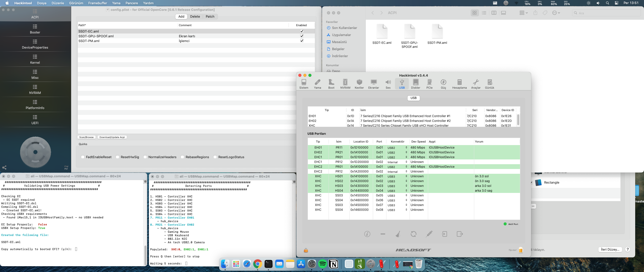
Task: Click the Scan/Browse button
Action: (86, 137)
